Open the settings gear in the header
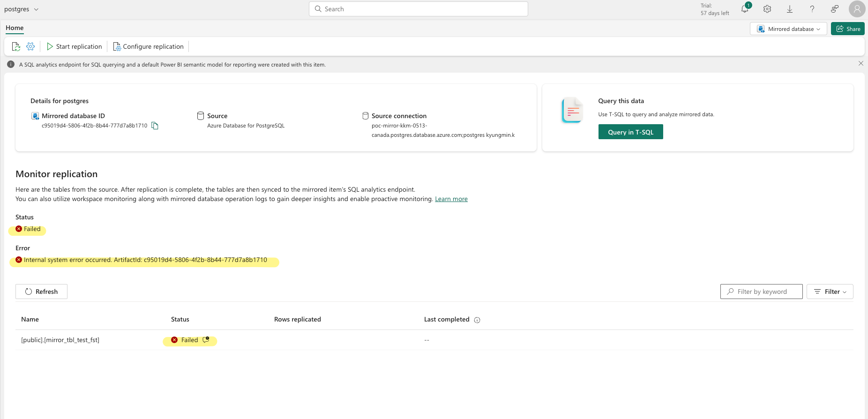 767,9
